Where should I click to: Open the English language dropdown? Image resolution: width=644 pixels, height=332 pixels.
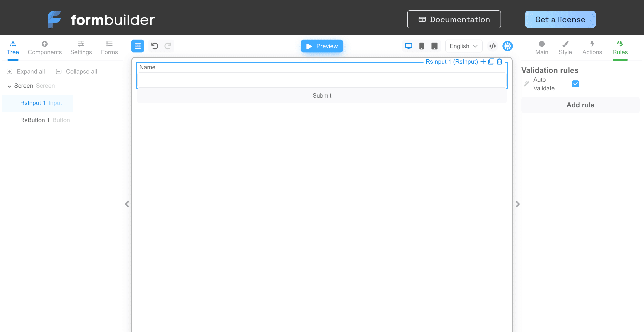tap(464, 46)
